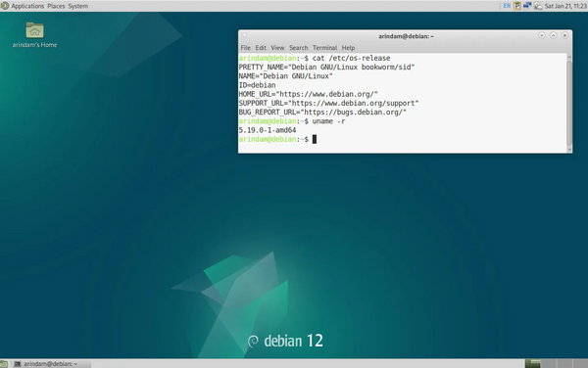Click the SUPPORT_URL line in terminal
The height and width of the screenshot is (368, 588).
coord(328,103)
